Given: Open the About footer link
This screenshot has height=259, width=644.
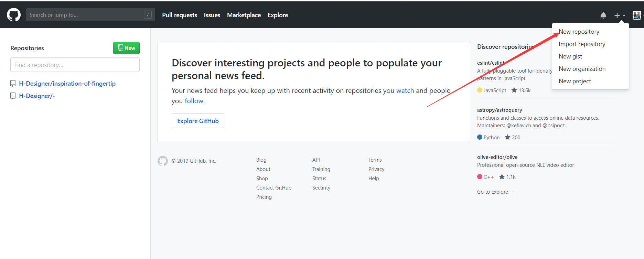Looking at the screenshot, I should click(263, 169).
